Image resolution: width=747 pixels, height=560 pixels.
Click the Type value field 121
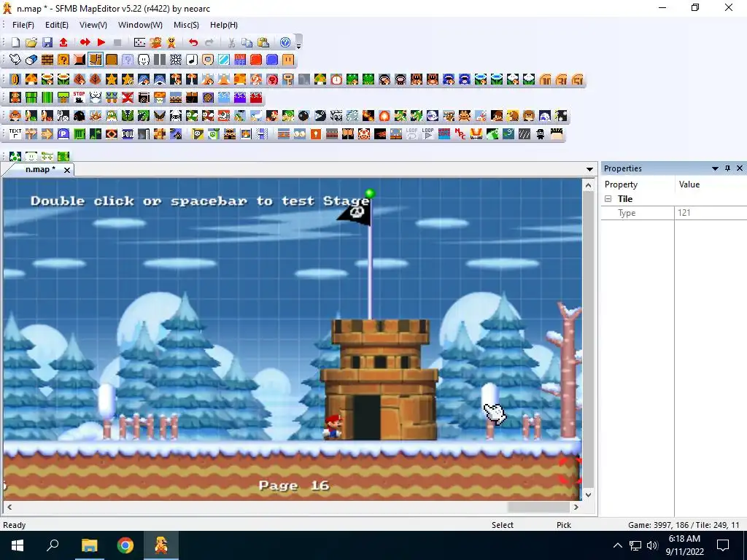[x=711, y=213]
